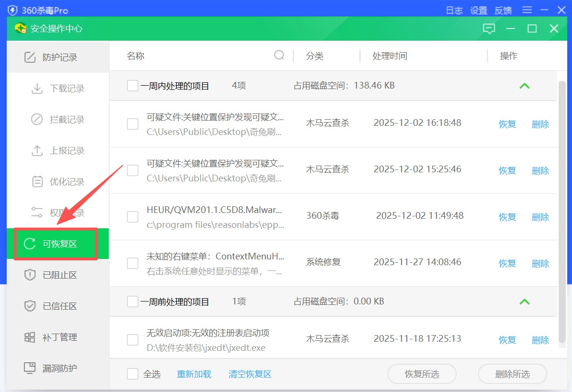Click the 补丁管理 grid icon
572x392 pixels.
[x=30, y=337]
